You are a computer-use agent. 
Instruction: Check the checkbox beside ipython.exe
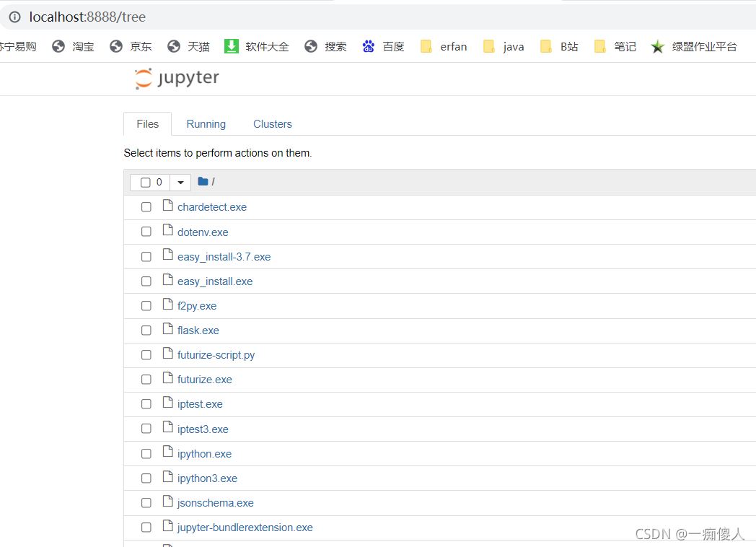point(146,453)
